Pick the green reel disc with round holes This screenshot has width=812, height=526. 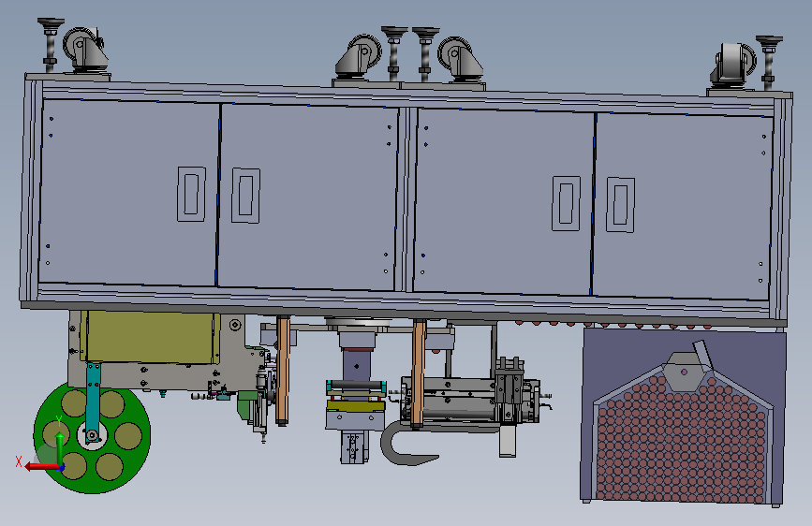pyautogui.click(x=92, y=438)
